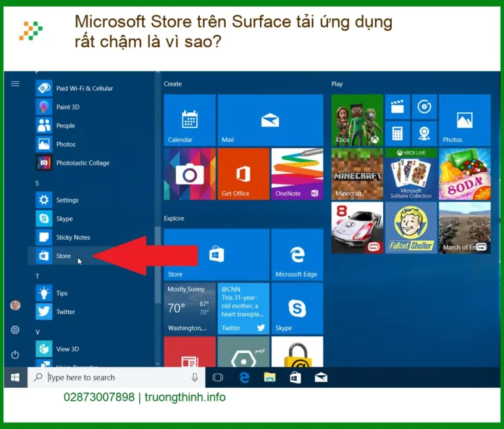Open March of Empires tile
Image resolution: width=504 pixels, height=429 pixels.
tap(465, 228)
